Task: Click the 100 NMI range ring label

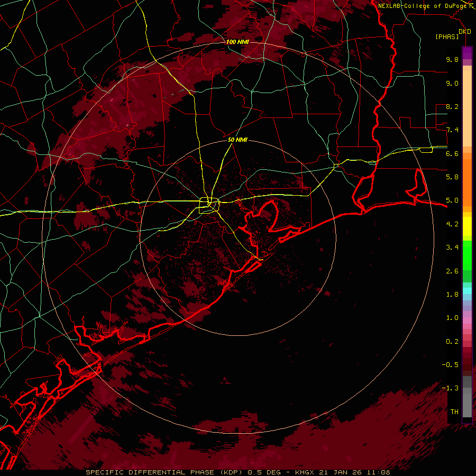Action: pyautogui.click(x=237, y=42)
